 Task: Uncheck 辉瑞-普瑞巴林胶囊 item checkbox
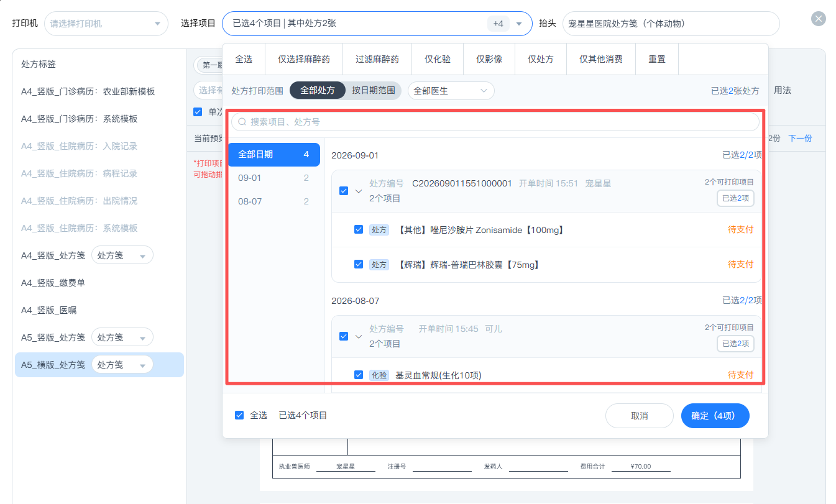(359, 264)
